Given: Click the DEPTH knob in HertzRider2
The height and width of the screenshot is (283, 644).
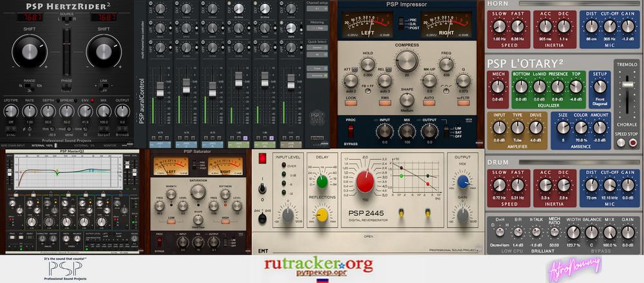Looking at the screenshot, I should pos(48,111).
